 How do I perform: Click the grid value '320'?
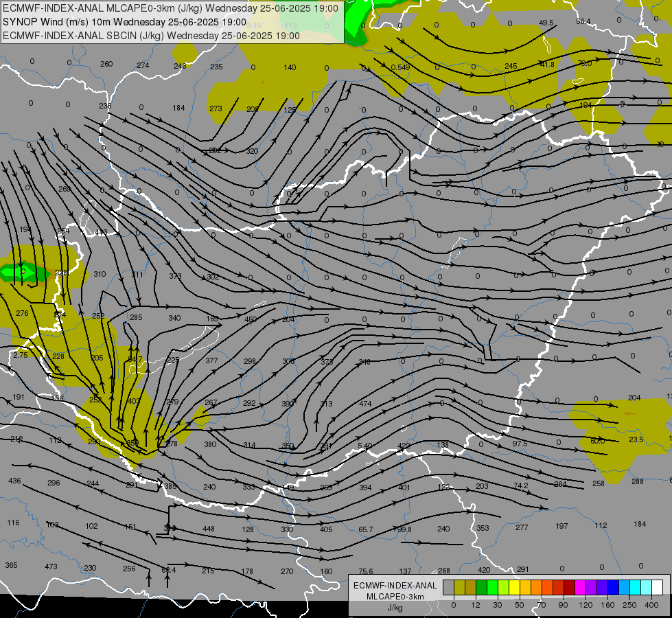click(x=252, y=151)
